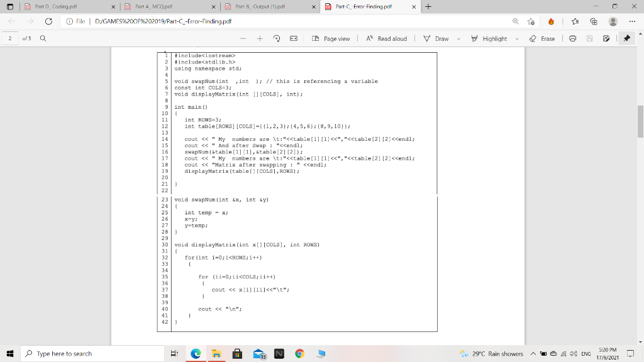Unpin the PDF toolbar
This screenshot has height=362, width=644.
626,38
